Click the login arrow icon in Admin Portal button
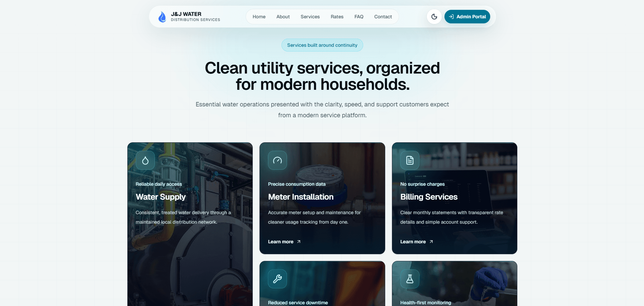Image resolution: width=644 pixels, height=306 pixels. point(451,17)
